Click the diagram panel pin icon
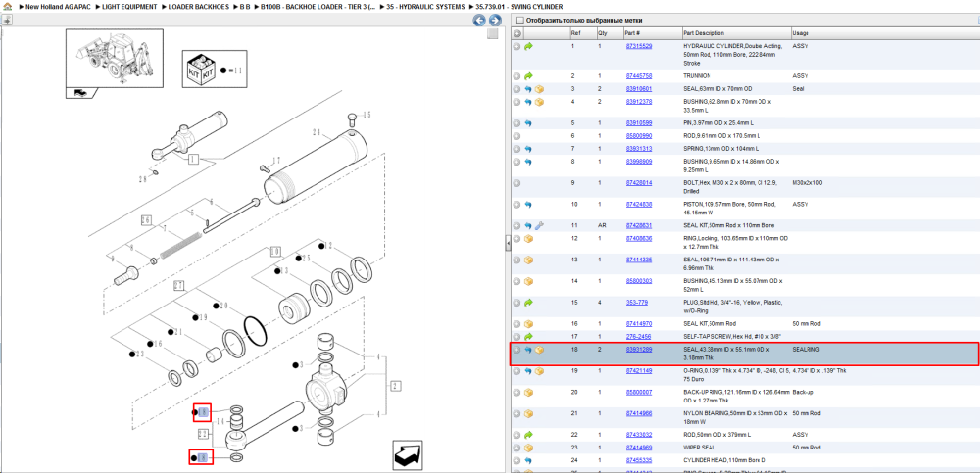Screen dimensions: 980x473 (x=6, y=20)
